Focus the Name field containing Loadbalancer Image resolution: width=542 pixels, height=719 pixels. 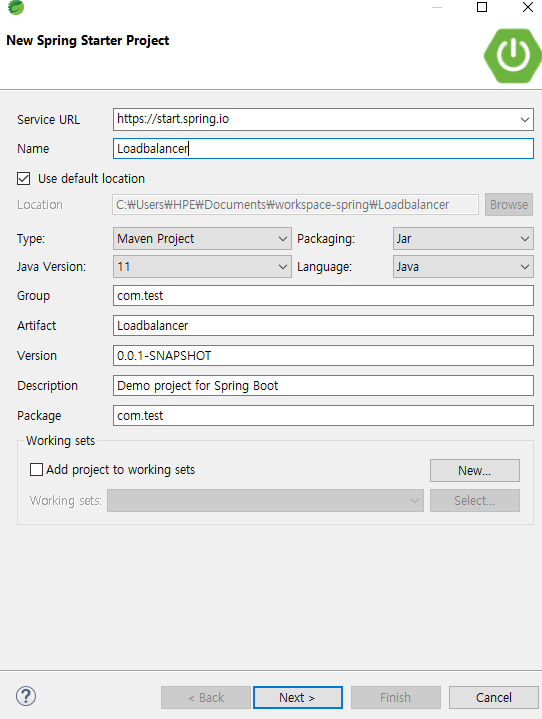(x=323, y=149)
